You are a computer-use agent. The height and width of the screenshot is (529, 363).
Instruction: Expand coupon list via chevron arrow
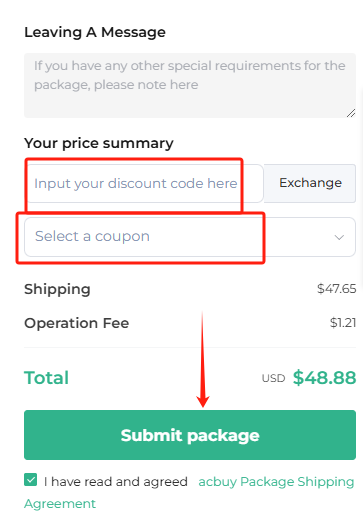(339, 237)
